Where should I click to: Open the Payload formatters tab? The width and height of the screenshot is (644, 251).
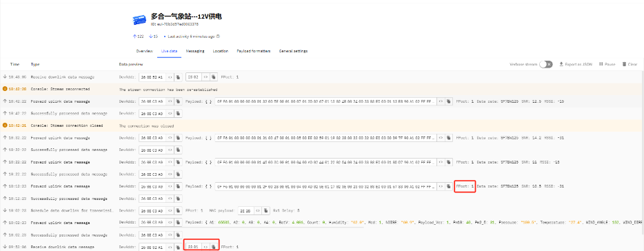[x=254, y=51]
